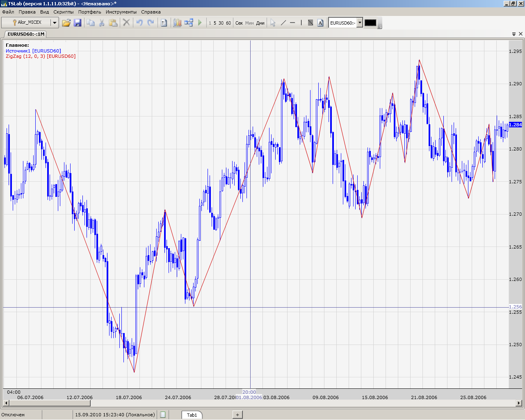Open the EURUSD60 instrument dropdown arrow
The height and width of the screenshot is (420, 525).
(x=360, y=23)
